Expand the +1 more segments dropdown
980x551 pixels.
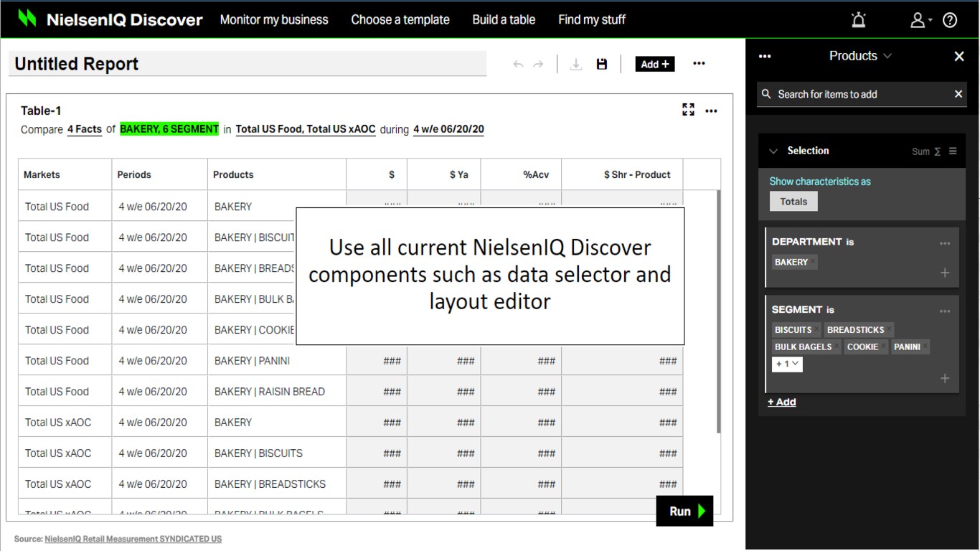point(787,364)
